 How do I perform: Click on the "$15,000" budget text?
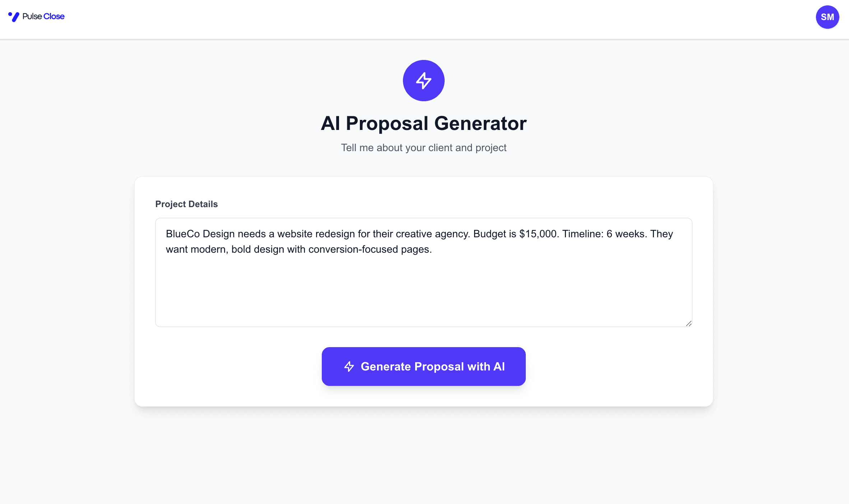pos(539,234)
